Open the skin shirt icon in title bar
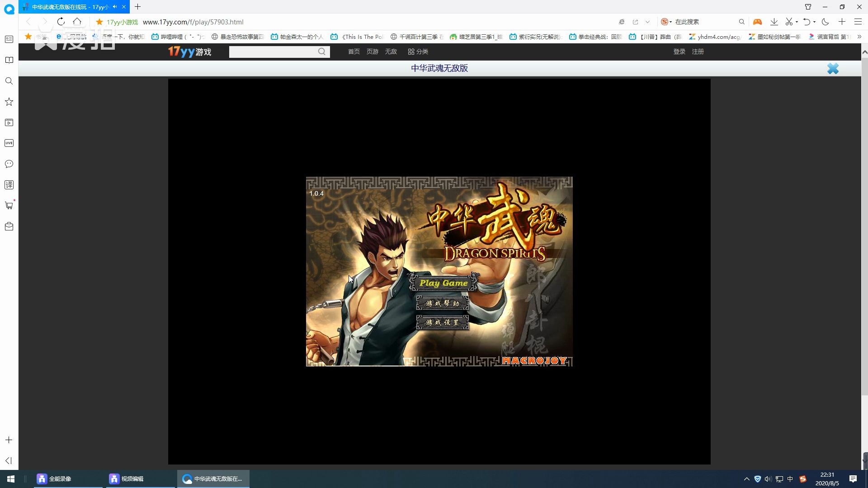Viewport: 868px width, 488px height. 808,7
